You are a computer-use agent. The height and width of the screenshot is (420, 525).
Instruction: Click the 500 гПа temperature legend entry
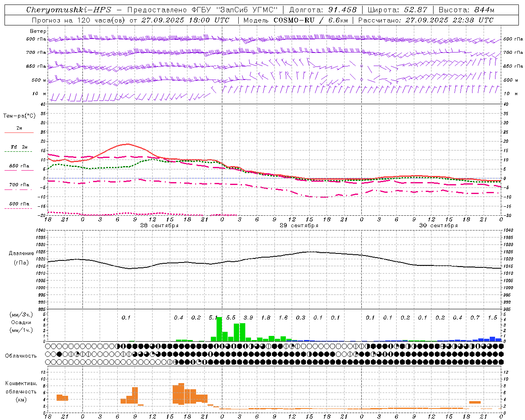[x=19, y=205]
